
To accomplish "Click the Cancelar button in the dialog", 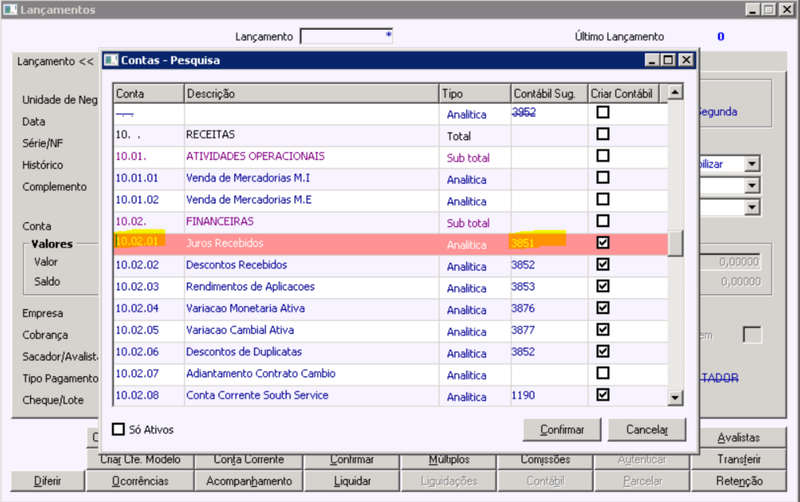I will click(x=647, y=430).
